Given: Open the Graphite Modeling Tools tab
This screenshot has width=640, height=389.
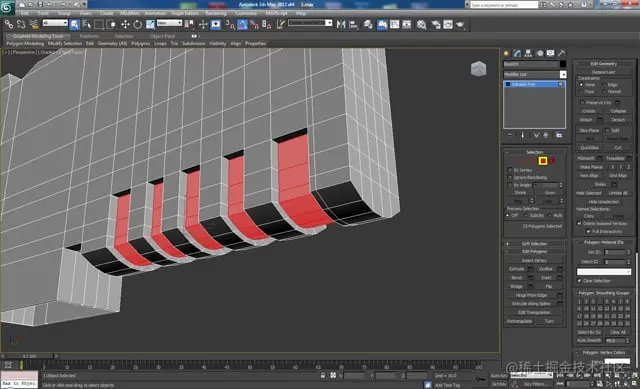Looking at the screenshot, I should click(x=38, y=36).
